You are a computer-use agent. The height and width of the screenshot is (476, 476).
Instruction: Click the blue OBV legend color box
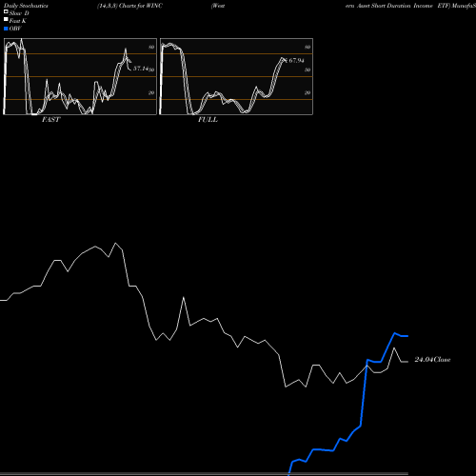pyautogui.click(x=6, y=29)
